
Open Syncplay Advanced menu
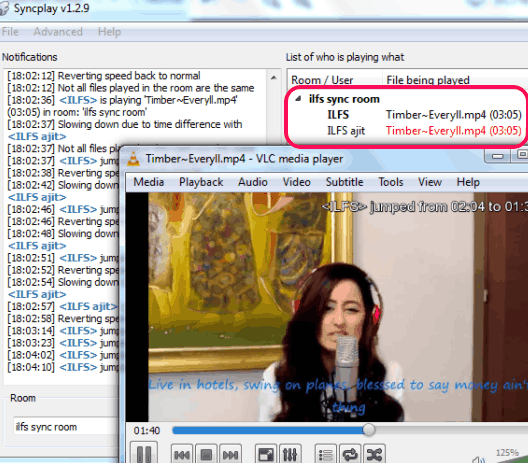[x=58, y=32]
